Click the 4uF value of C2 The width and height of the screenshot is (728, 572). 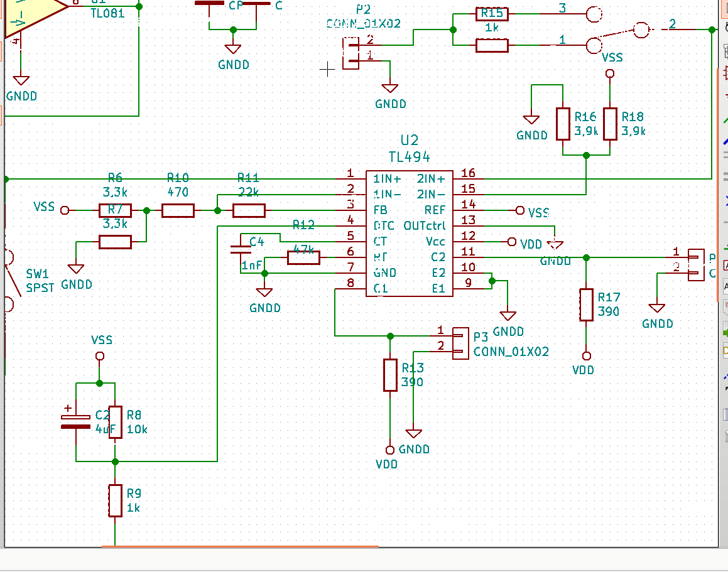pyautogui.click(x=105, y=429)
